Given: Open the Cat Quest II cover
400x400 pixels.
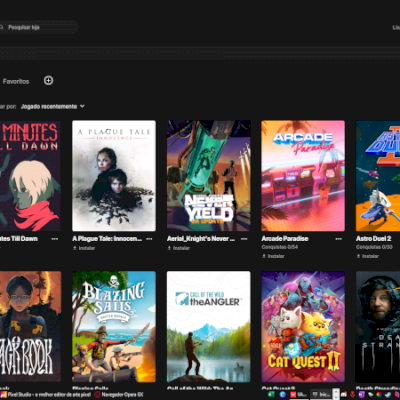Looking at the screenshot, I should point(303,326).
